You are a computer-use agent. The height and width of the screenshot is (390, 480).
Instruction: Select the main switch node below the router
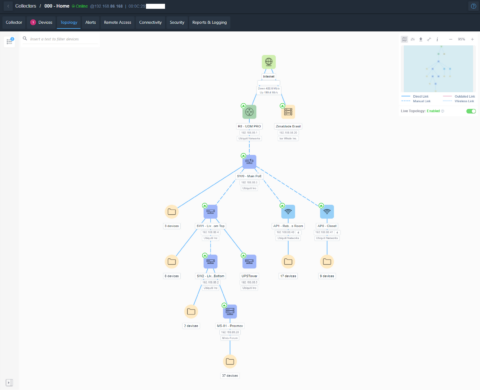pyautogui.click(x=249, y=162)
